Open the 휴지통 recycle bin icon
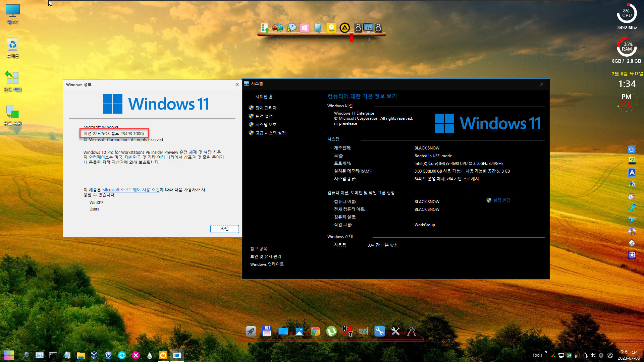 point(13,48)
